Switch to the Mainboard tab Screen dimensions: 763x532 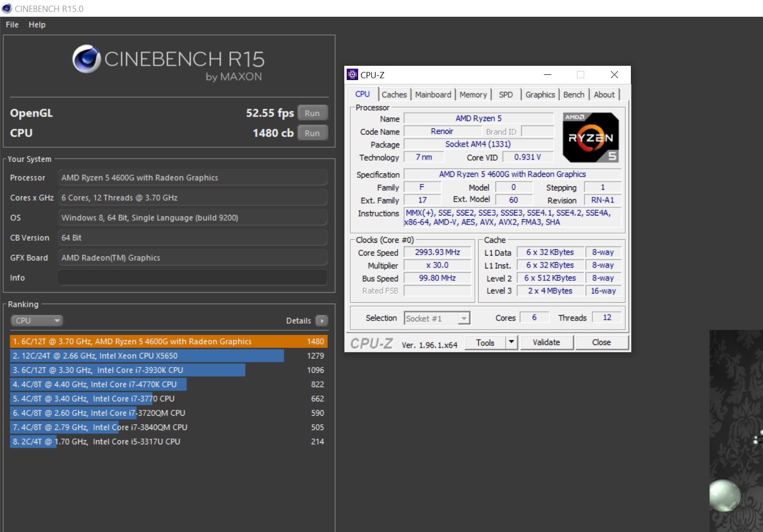pos(433,94)
